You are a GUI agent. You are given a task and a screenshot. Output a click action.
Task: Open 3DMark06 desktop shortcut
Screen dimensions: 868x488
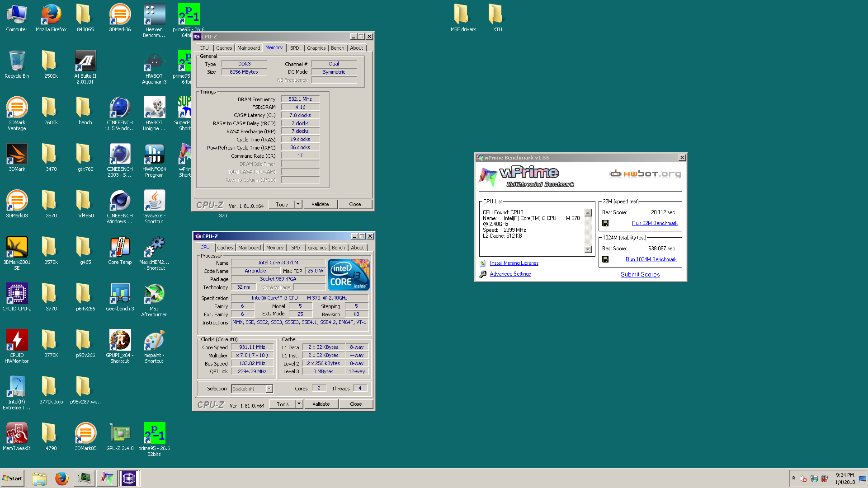pos(120,18)
